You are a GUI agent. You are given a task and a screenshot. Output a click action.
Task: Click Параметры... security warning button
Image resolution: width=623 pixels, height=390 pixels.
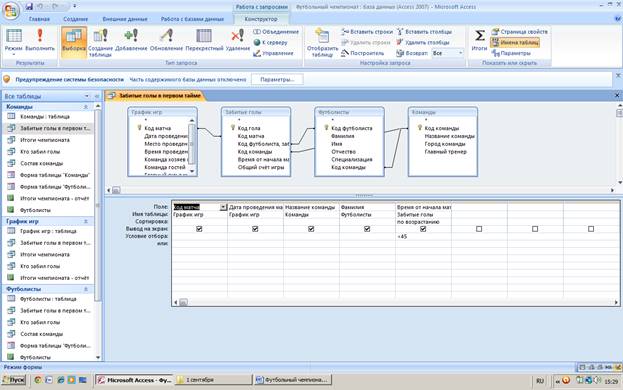277,80
